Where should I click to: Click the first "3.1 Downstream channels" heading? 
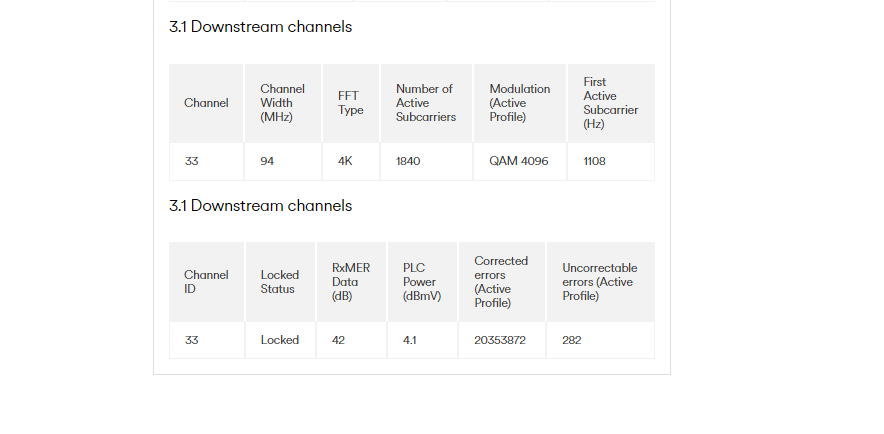click(x=260, y=27)
